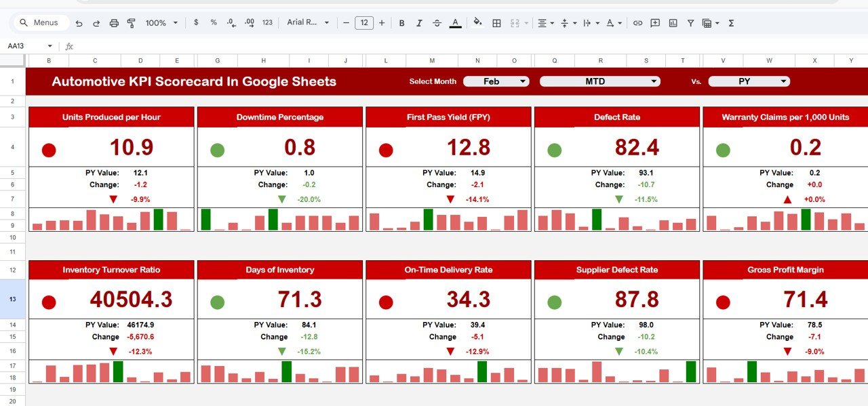Insert a link using the toolbar icon
Viewport: 868px width, 406px height.
637,23
